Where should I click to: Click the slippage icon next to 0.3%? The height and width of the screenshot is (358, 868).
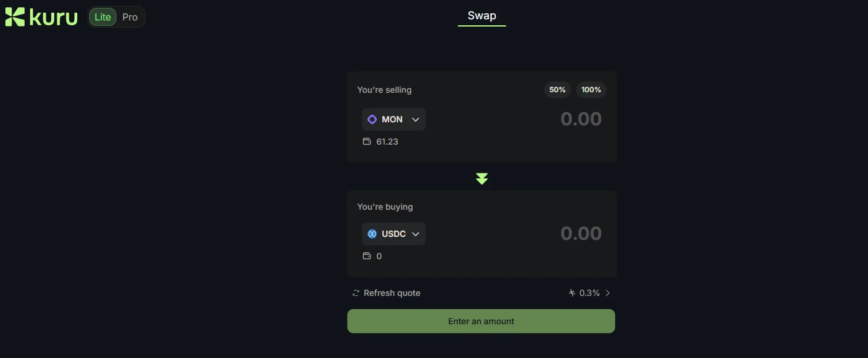[572, 293]
